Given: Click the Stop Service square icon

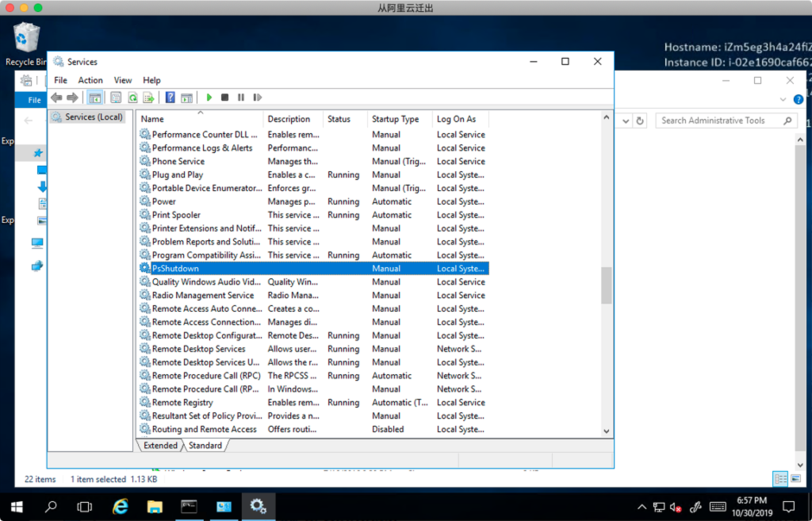Looking at the screenshot, I should 225,98.
